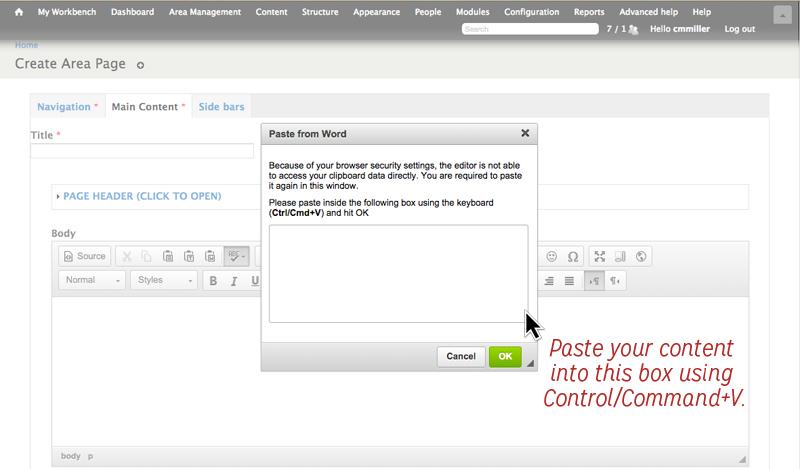Screen dimensions: 800x469
Task: Toggle bold formatting in the editor
Action: [x=213, y=281]
